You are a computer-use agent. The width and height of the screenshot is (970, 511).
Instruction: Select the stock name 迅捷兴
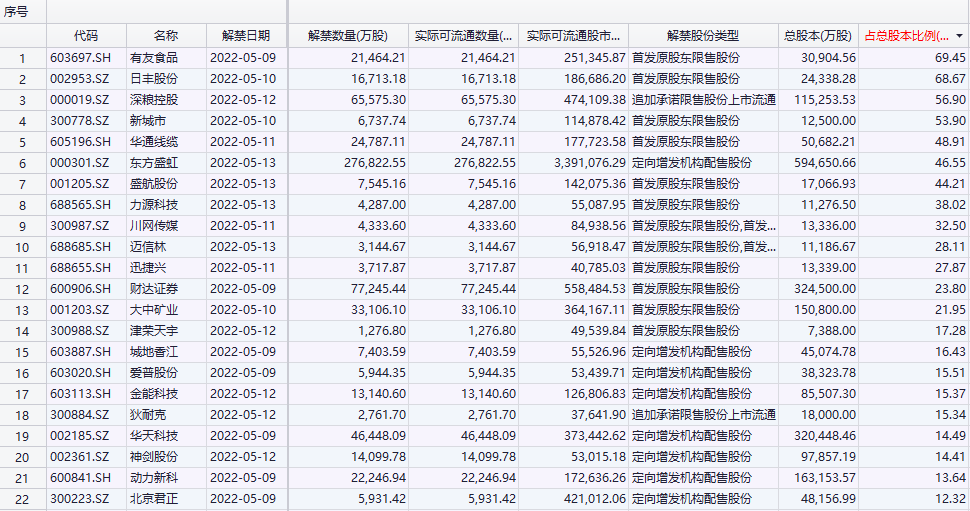(148, 268)
